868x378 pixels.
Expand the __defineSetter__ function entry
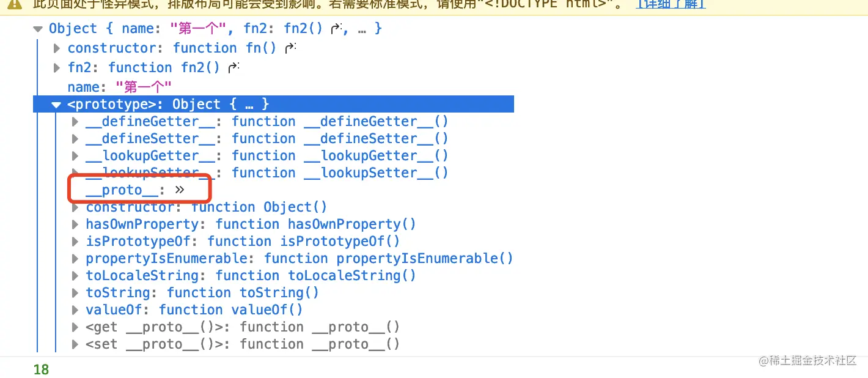click(x=75, y=138)
